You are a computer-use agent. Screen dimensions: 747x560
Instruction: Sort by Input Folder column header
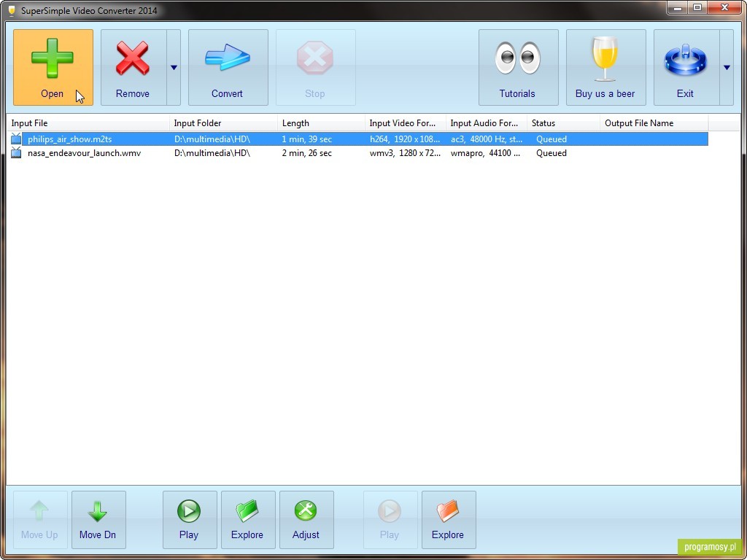[x=223, y=123]
